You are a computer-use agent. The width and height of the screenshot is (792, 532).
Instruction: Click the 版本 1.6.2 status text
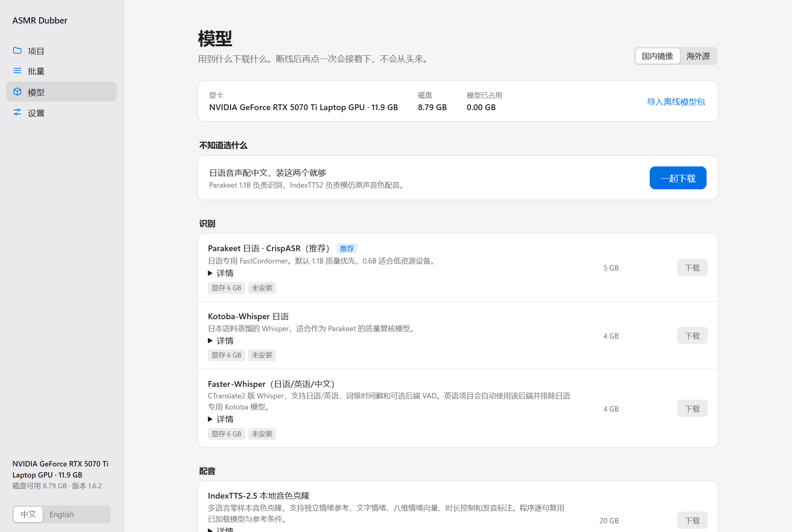(x=87, y=486)
